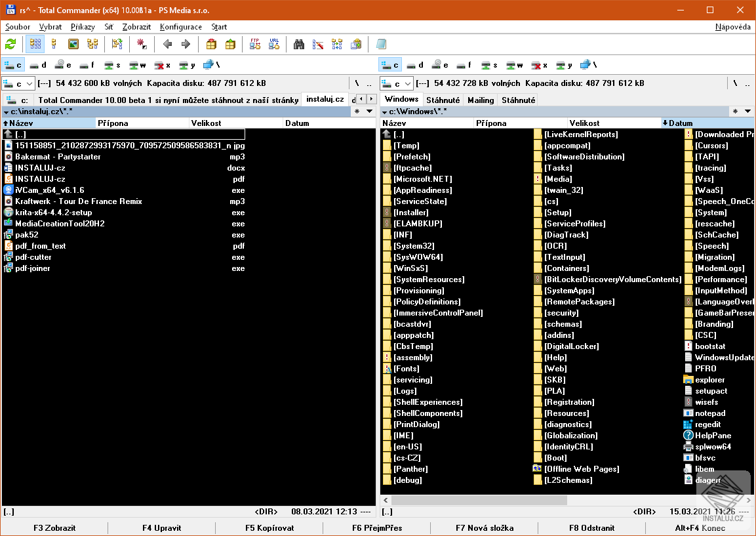This screenshot has height=536, width=756.
Task: Open file search binoculars icon
Action: [x=299, y=45]
